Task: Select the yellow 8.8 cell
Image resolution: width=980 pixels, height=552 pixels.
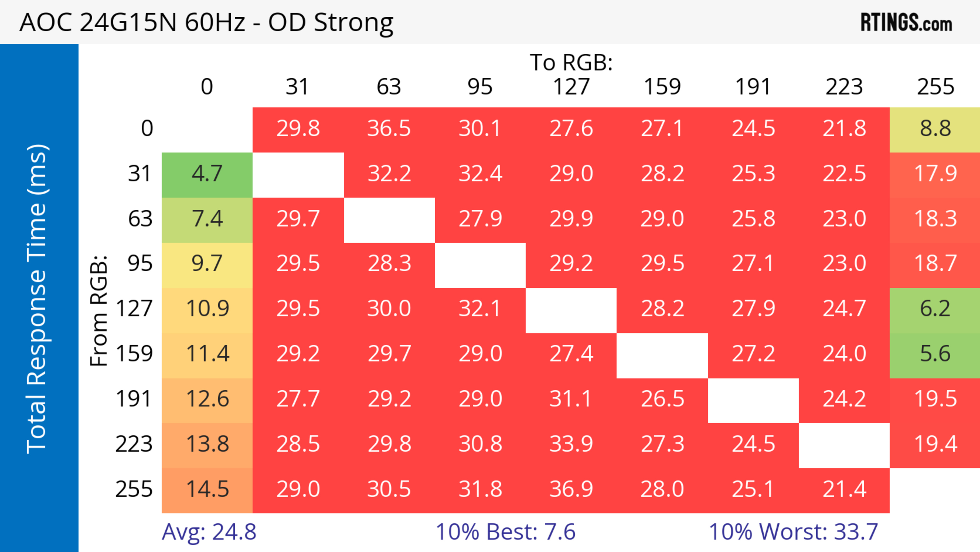Action: [935, 129]
